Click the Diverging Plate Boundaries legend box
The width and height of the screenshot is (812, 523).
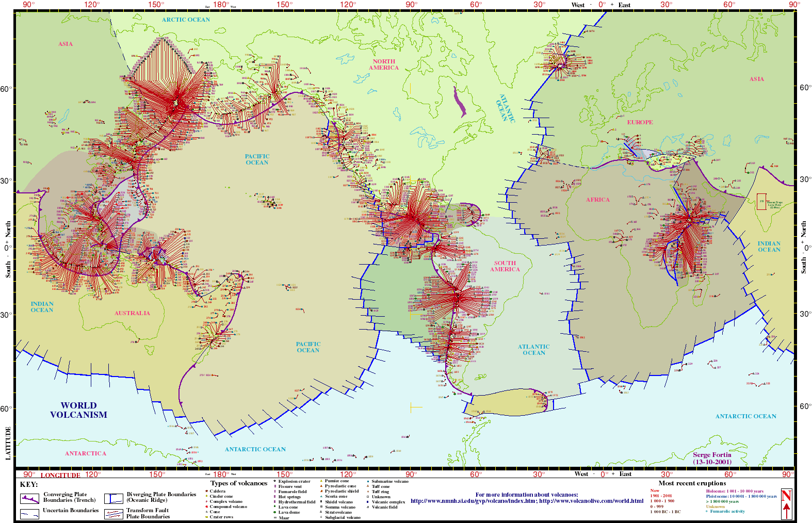pos(113,498)
